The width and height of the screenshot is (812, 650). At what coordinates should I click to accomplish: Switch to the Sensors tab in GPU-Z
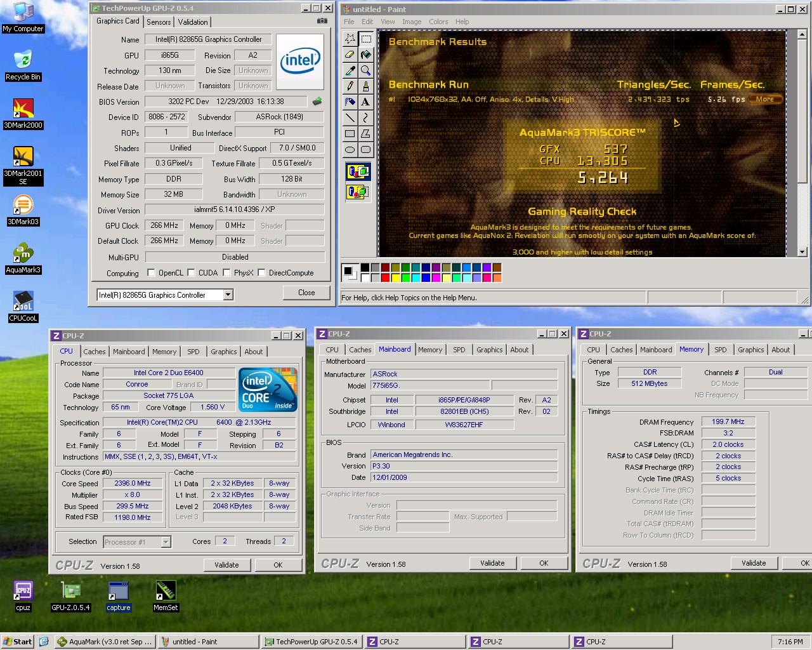point(159,22)
